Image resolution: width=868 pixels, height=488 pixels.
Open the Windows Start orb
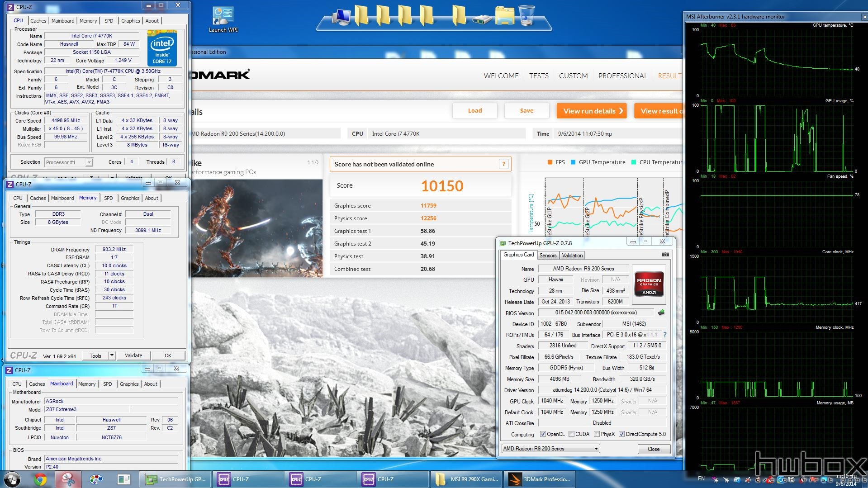12,479
